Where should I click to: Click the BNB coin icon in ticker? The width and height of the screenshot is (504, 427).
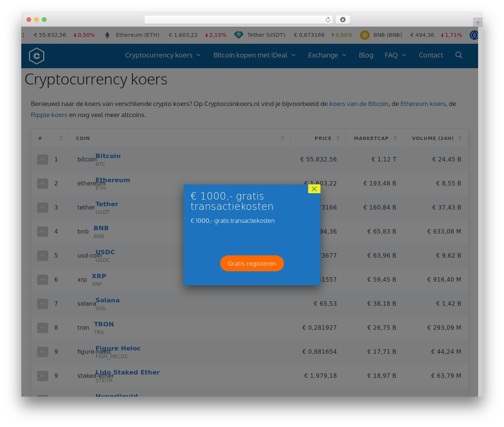[x=365, y=35]
